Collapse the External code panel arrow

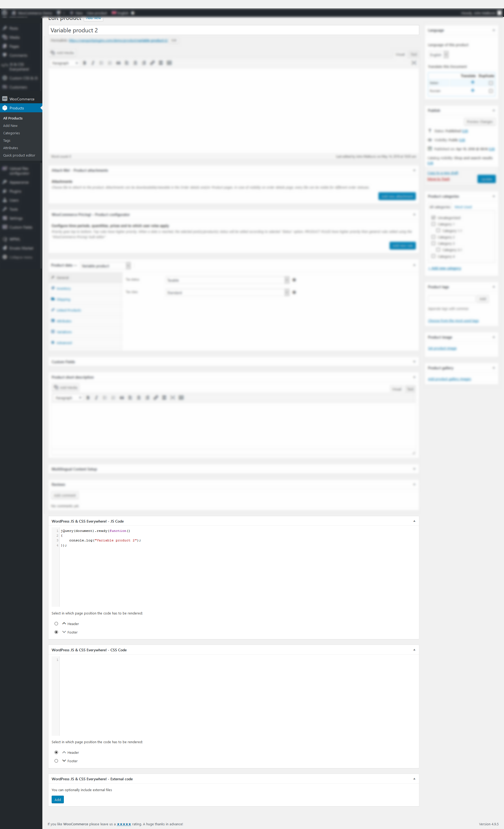point(414,778)
